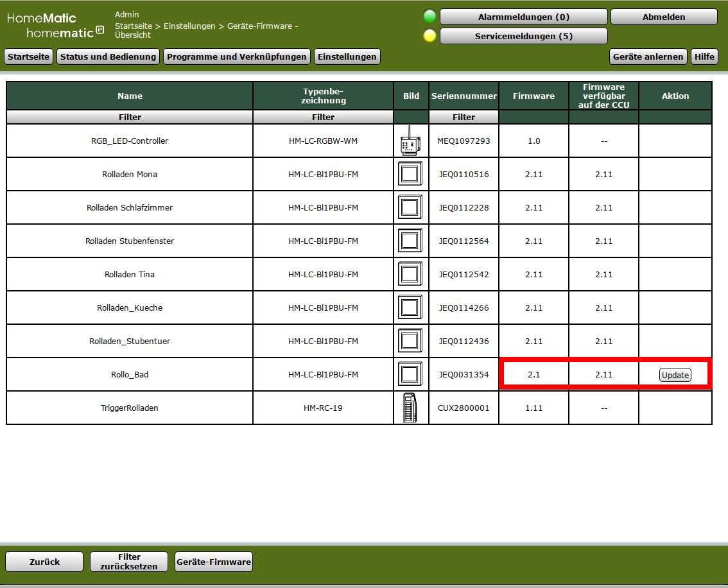Click firmware value 1.11 of TriggerRolladen
Image resolution: width=728 pixels, height=588 pixels.
tap(534, 408)
